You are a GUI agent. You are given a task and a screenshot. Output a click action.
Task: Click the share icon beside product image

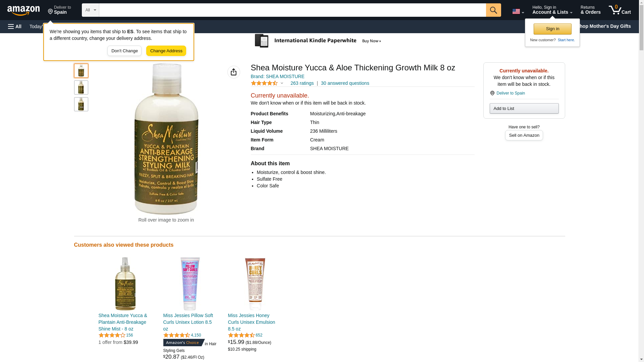click(233, 72)
